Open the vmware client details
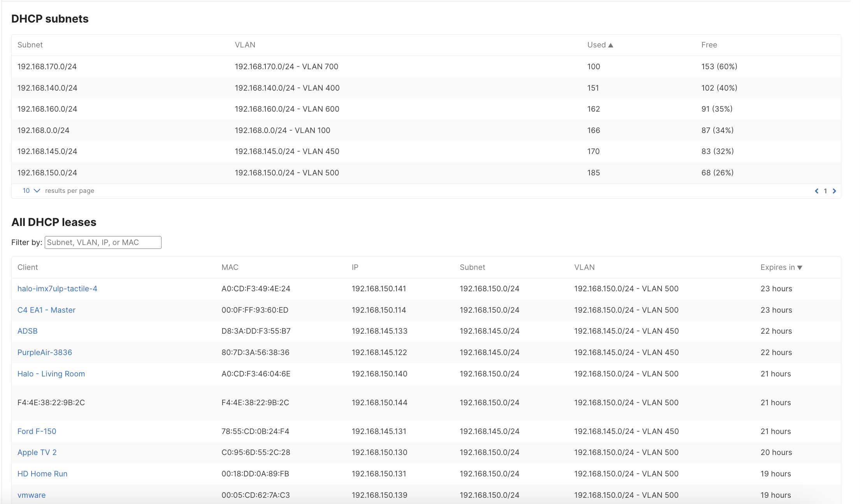 (31, 495)
